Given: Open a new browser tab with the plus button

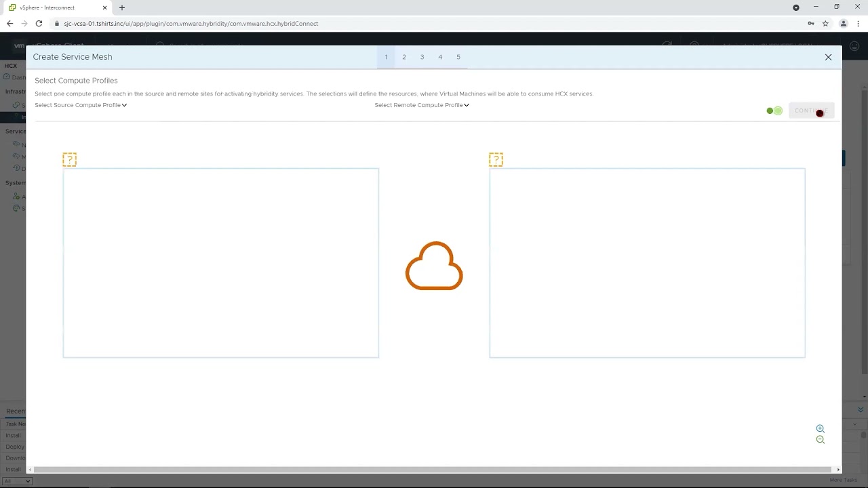Looking at the screenshot, I should [121, 7].
